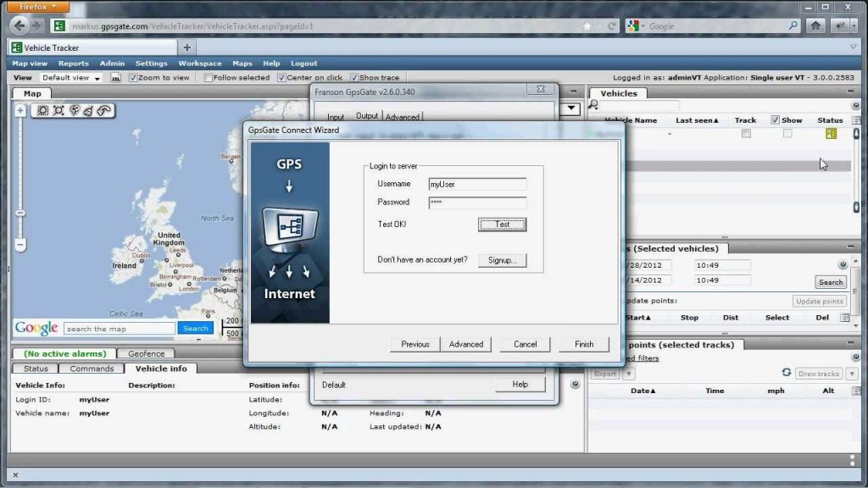Switch to the Commands tab

point(92,369)
